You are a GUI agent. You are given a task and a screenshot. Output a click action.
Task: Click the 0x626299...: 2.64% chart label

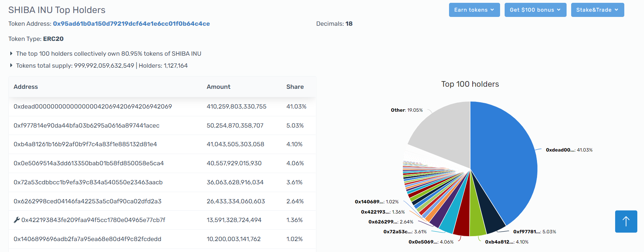[391, 222]
